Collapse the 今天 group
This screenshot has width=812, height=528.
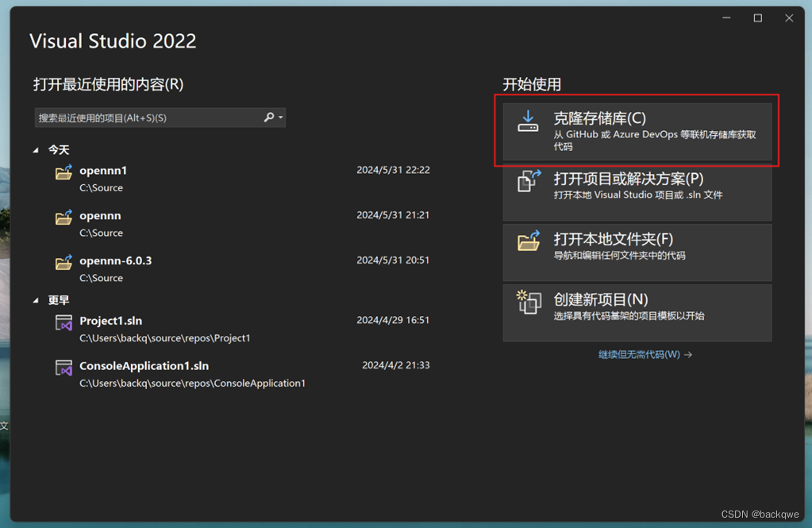[36, 150]
